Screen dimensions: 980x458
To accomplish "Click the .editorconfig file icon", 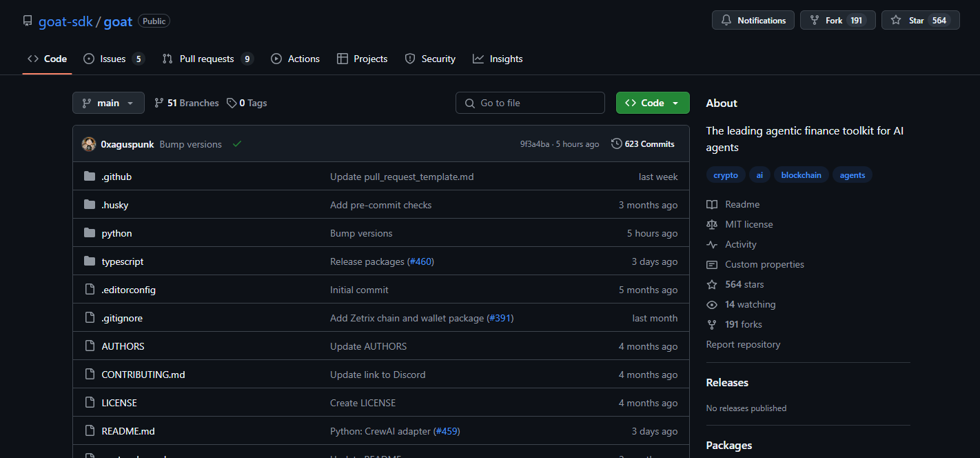I will pos(90,290).
